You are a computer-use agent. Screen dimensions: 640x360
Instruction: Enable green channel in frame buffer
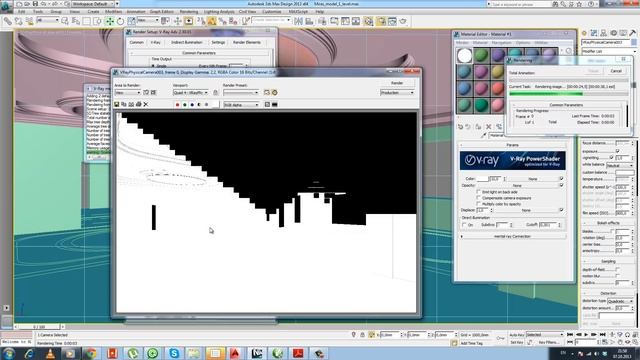[x=184, y=105]
